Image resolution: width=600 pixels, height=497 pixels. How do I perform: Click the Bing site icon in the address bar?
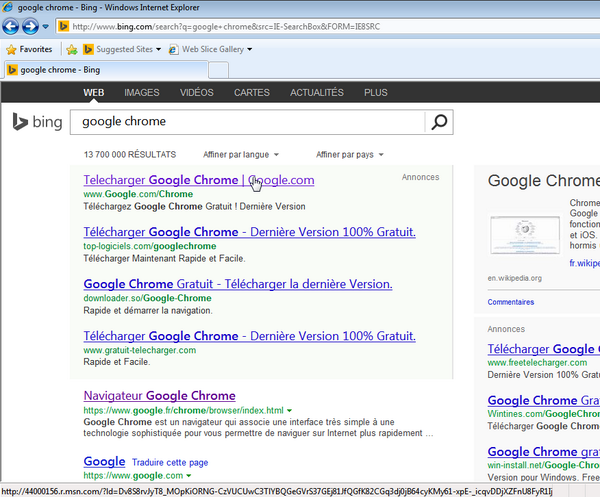point(63,26)
